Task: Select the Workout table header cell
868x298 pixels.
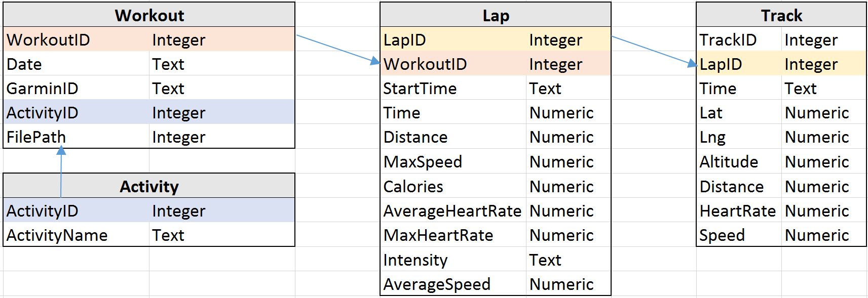Action: pos(149,15)
